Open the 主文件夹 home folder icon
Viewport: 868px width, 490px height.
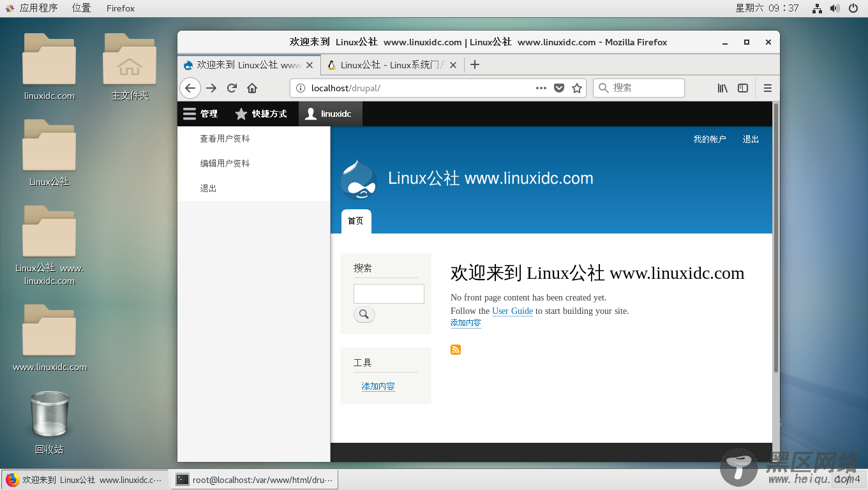[130, 67]
